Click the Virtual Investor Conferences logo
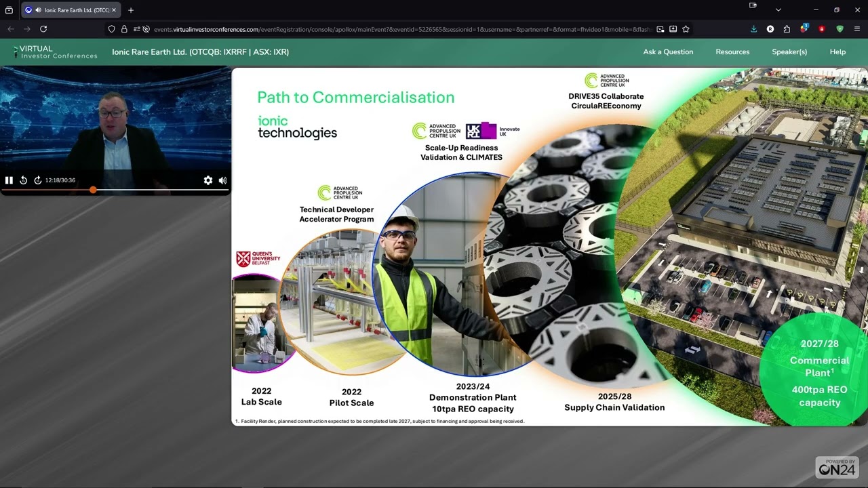The width and height of the screenshot is (868, 488). click(56, 52)
